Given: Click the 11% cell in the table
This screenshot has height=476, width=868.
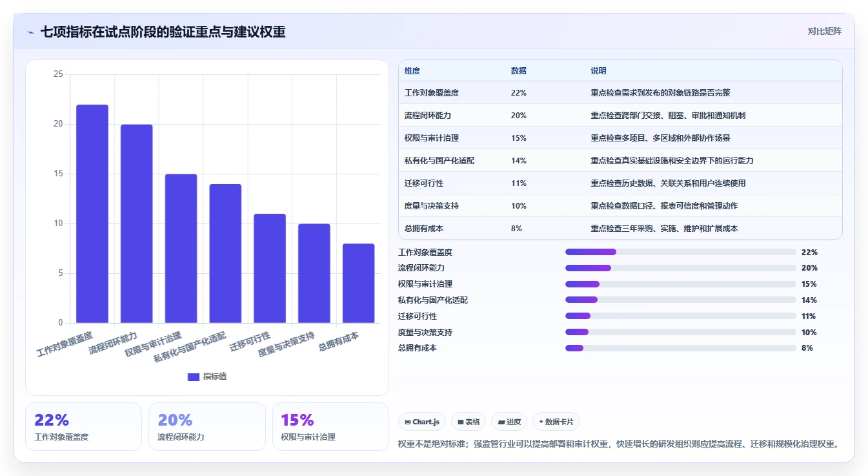Looking at the screenshot, I should pyautogui.click(x=519, y=183).
